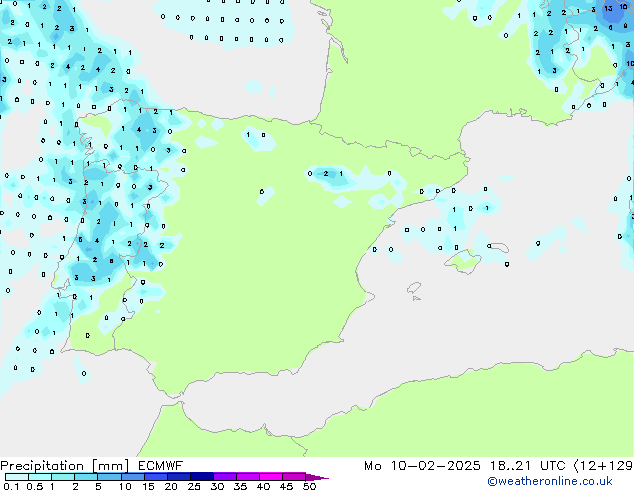Click the 35–40 mm legend color swatch
634x490 pixels.
[x=247, y=477]
